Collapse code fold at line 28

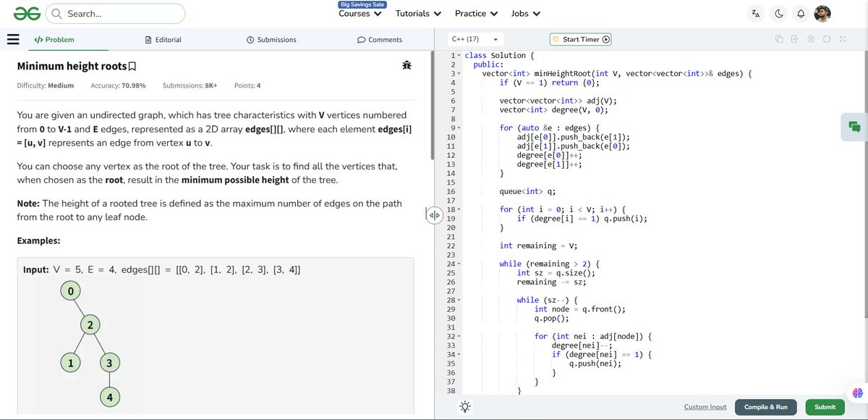click(459, 300)
